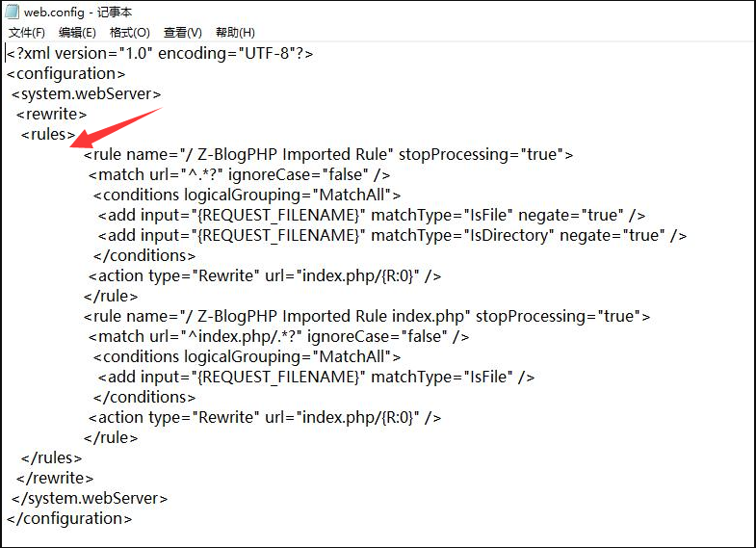Open the 帮助(H) menu

pyautogui.click(x=235, y=33)
